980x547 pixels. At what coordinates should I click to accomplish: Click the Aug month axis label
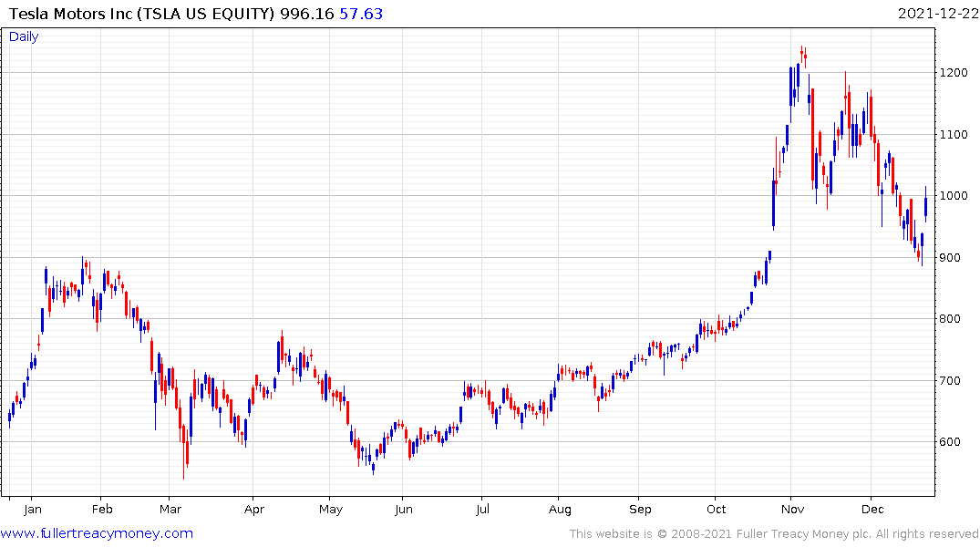point(560,509)
